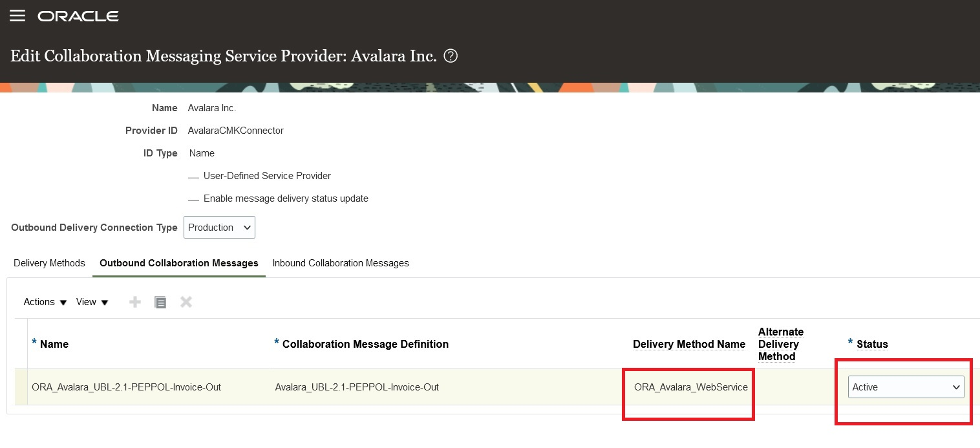Select row header of ORA_Avalara invoice row

[x=21, y=387]
